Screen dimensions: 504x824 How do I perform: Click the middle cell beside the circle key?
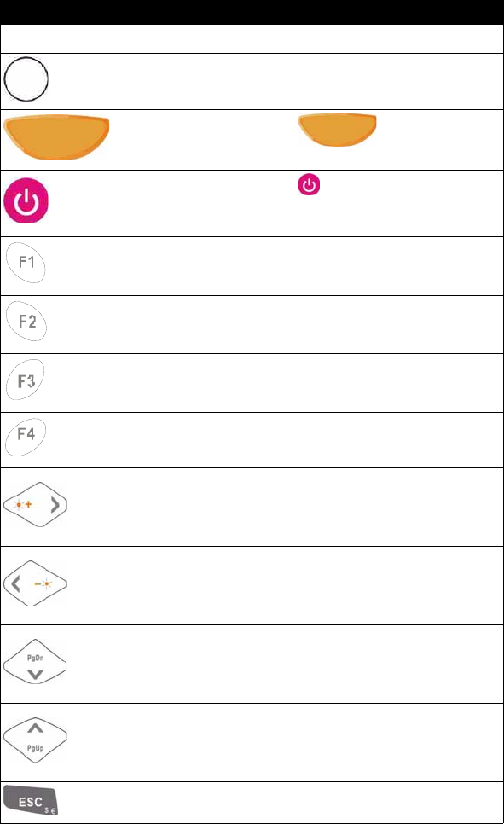[191, 81]
